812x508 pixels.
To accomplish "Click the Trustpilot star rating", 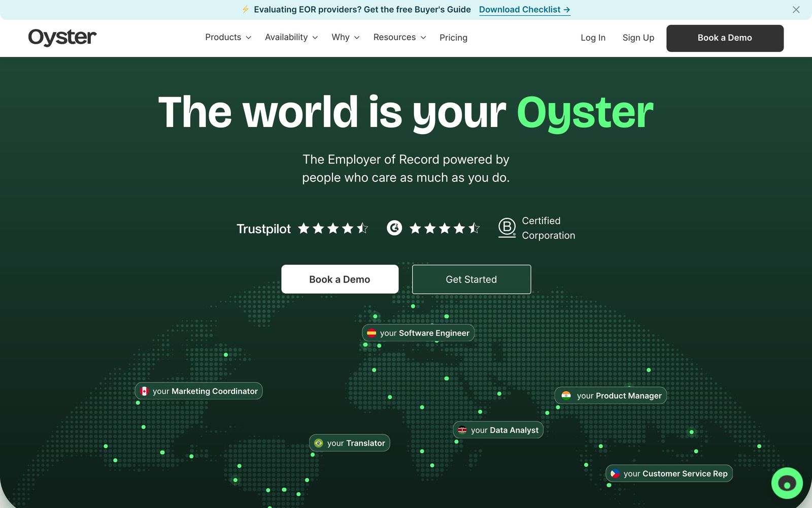I will pyautogui.click(x=333, y=228).
